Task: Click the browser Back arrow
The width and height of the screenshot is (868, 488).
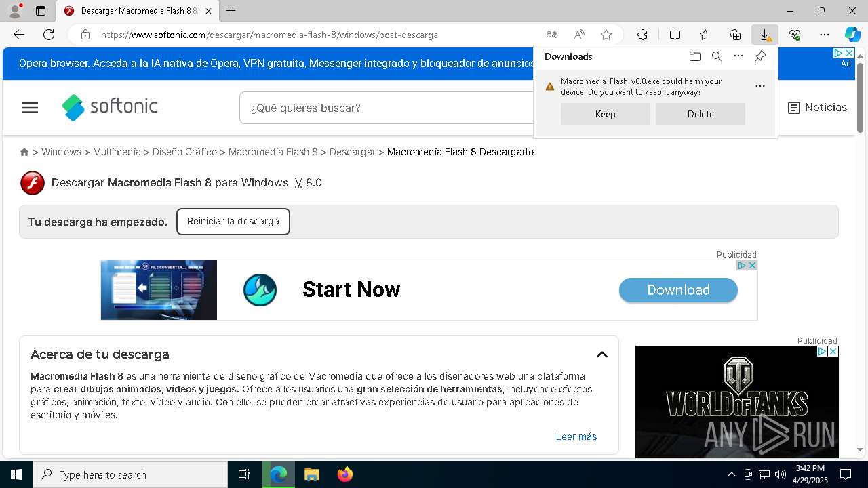Action: [19, 35]
